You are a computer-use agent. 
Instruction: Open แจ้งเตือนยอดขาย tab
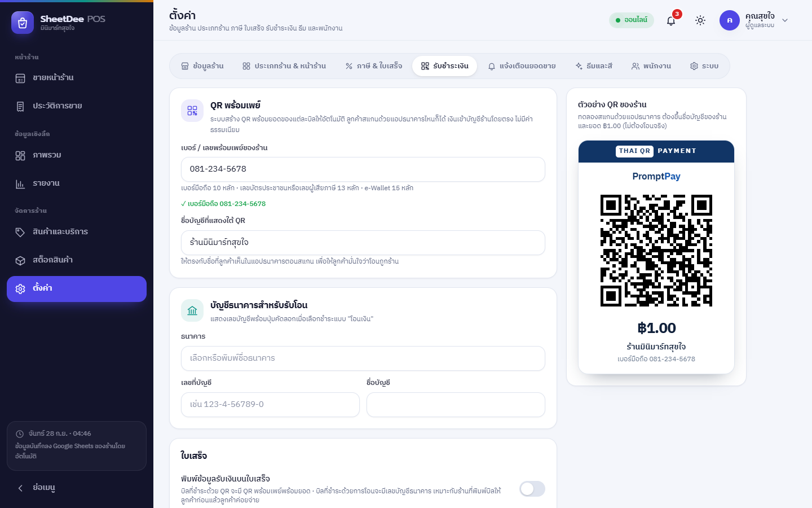(522, 66)
